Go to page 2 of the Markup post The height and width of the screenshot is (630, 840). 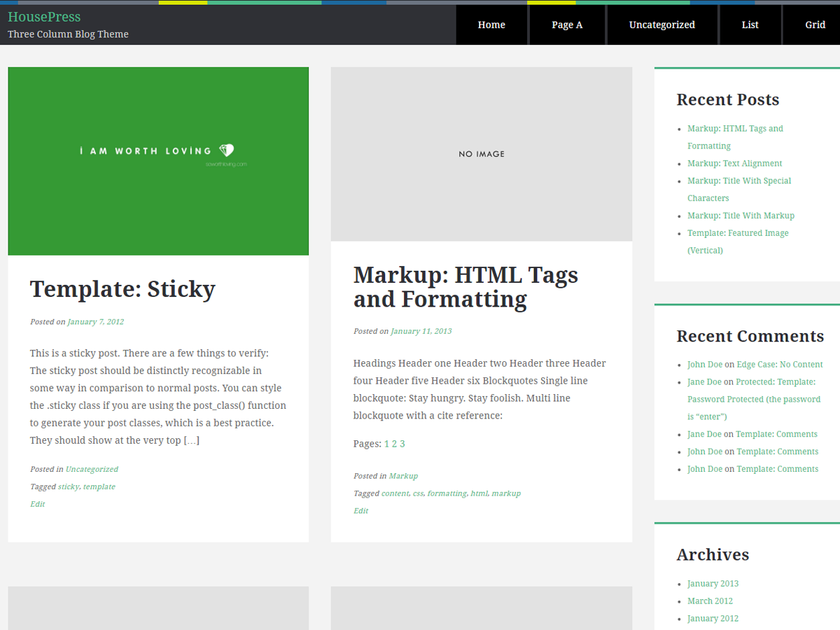pyautogui.click(x=394, y=444)
